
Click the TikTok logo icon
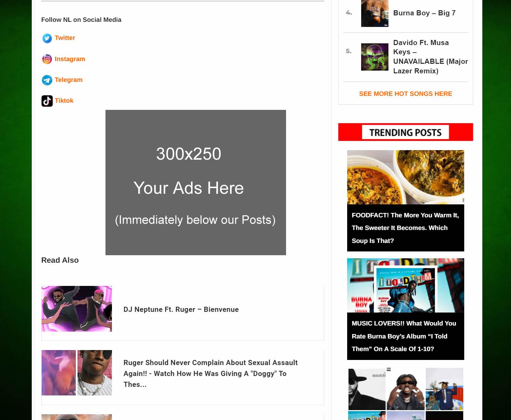(x=47, y=101)
